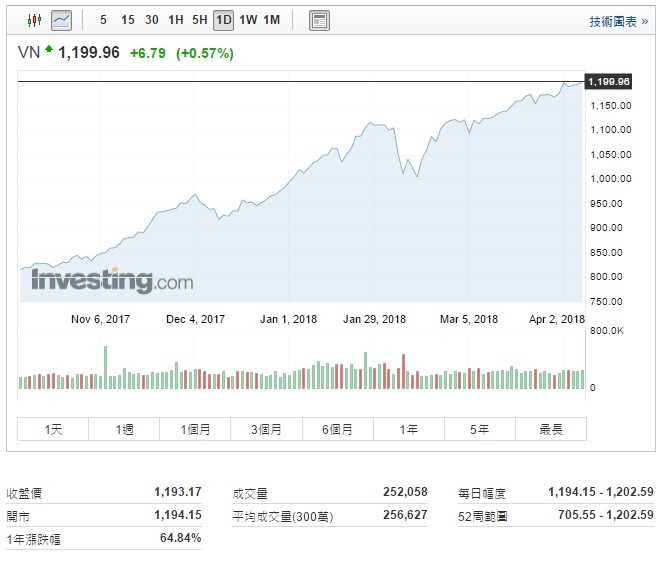Image resolution: width=660 pixels, height=565 pixels.
Task: Choose the 5H interval
Action: coord(200,20)
